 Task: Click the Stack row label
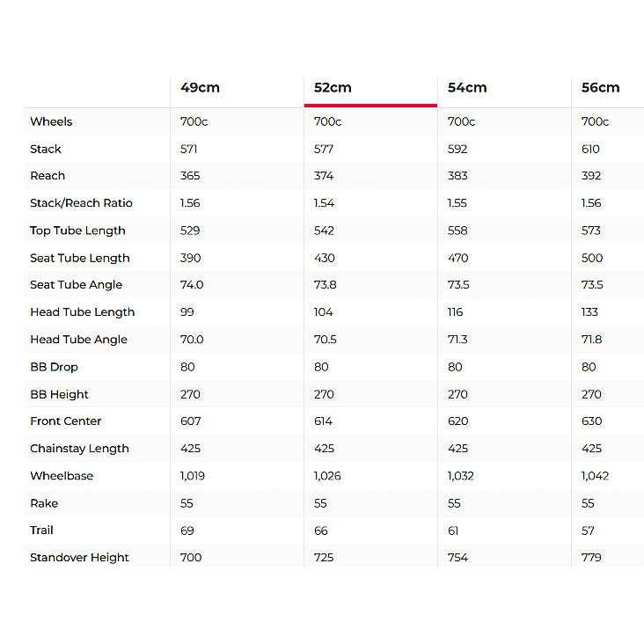coord(46,149)
